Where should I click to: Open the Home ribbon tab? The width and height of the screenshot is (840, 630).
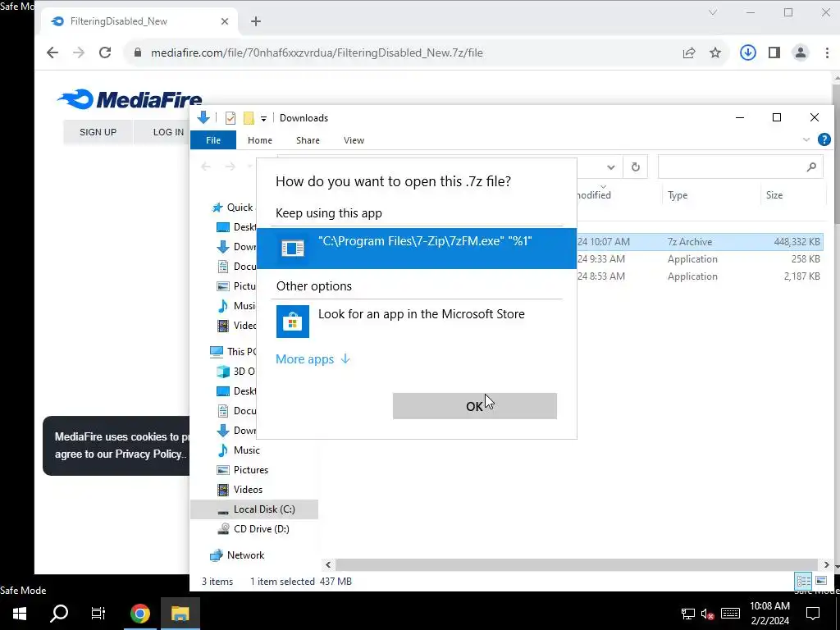click(260, 140)
